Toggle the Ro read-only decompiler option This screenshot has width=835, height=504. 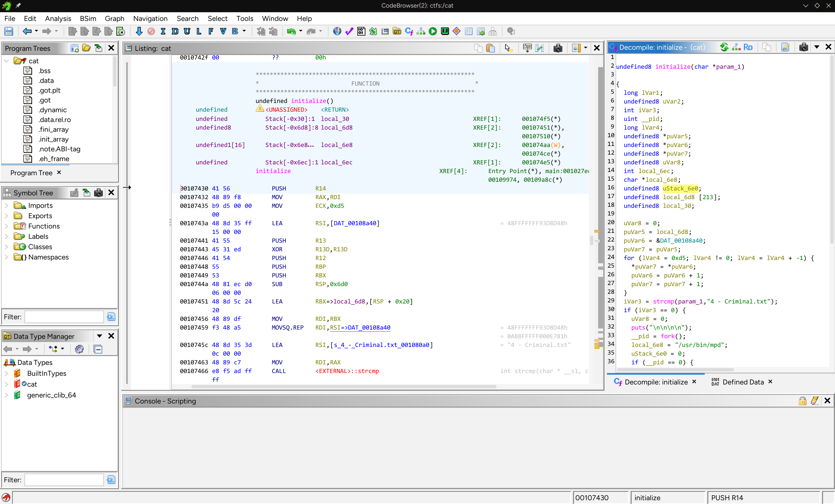pos(748,48)
